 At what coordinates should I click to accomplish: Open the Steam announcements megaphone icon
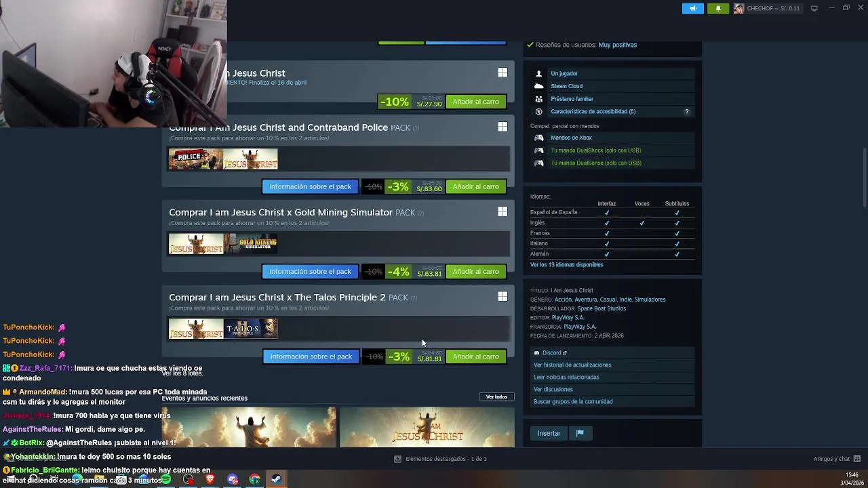[x=692, y=8]
